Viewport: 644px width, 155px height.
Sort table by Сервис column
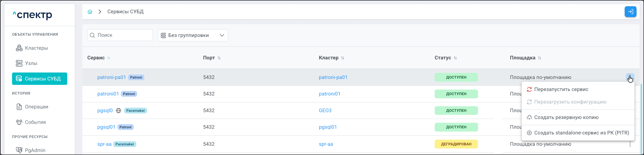pyautogui.click(x=109, y=58)
